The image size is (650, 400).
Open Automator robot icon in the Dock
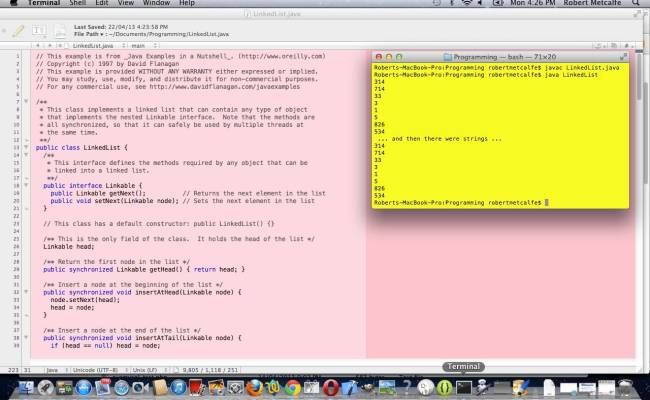[483, 388]
